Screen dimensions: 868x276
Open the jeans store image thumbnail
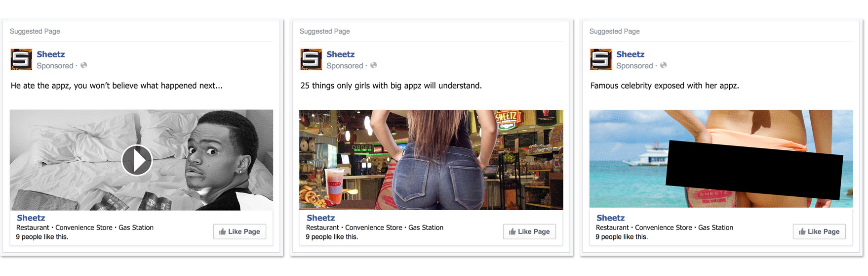(x=431, y=160)
